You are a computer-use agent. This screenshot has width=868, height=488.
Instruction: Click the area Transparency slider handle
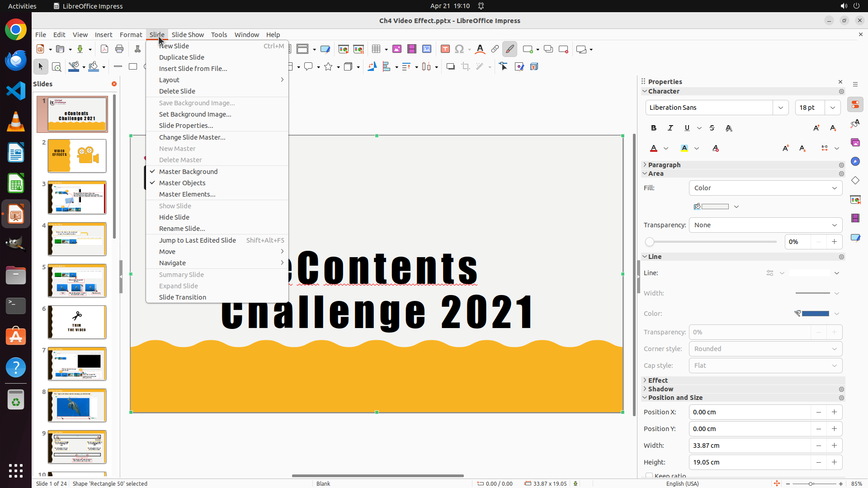click(x=650, y=242)
